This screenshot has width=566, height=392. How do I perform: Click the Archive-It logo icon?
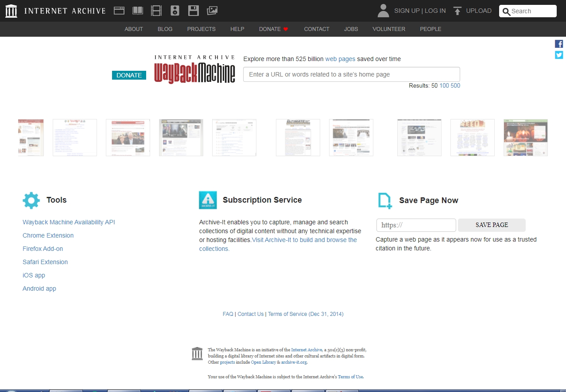pyautogui.click(x=208, y=200)
